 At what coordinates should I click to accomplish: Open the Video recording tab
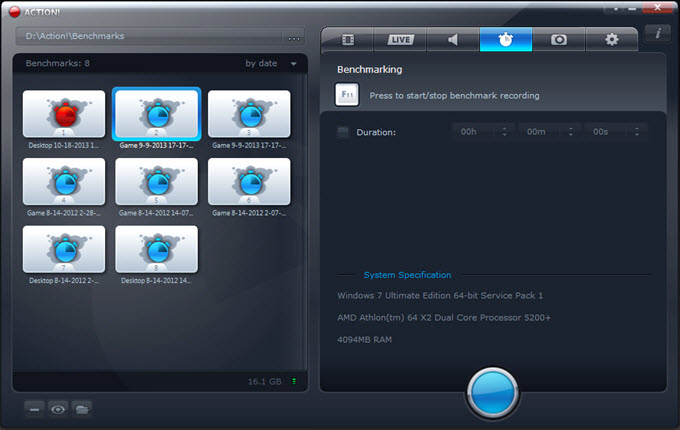[x=347, y=40]
